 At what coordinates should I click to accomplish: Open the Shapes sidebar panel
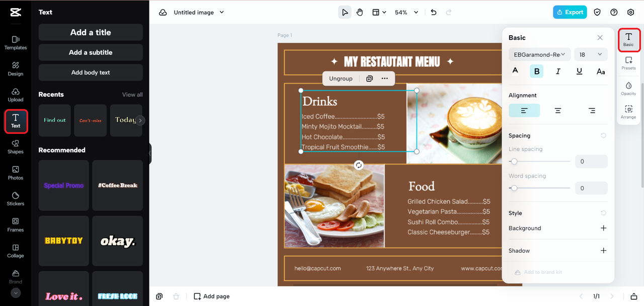pyautogui.click(x=16, y=146)
